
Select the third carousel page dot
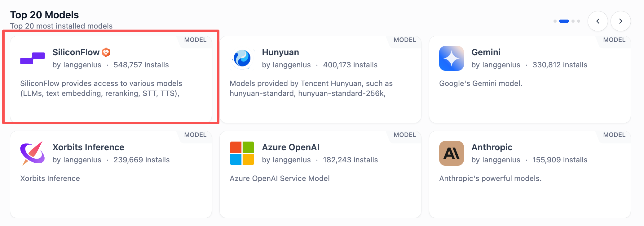click(x=573, y=21)
